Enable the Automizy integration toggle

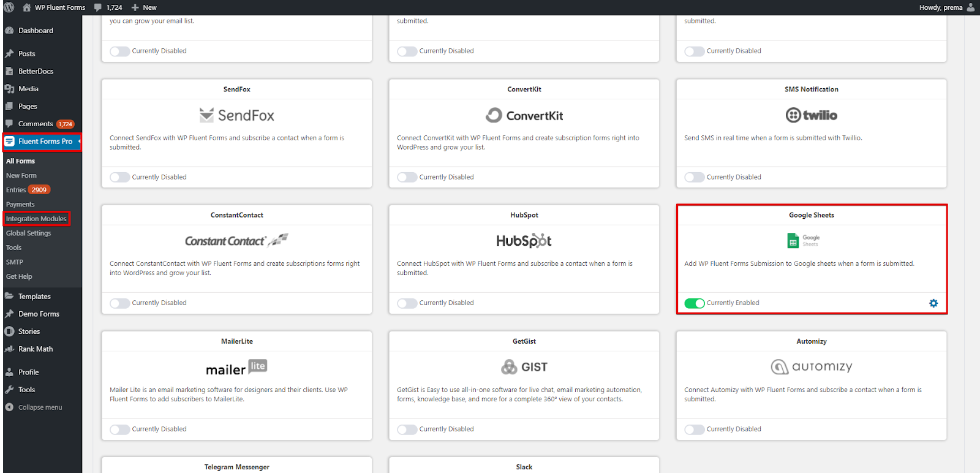tap(694, 429)
